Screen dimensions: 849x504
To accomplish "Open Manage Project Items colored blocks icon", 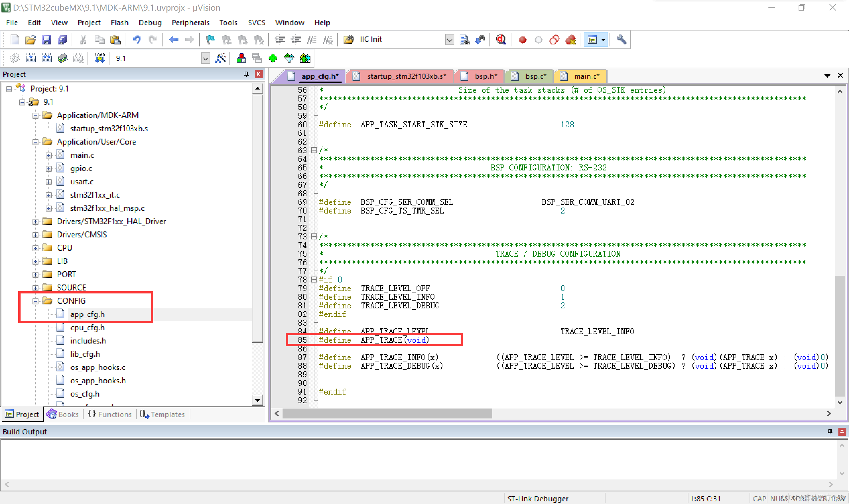I will [x=241, y=58].
